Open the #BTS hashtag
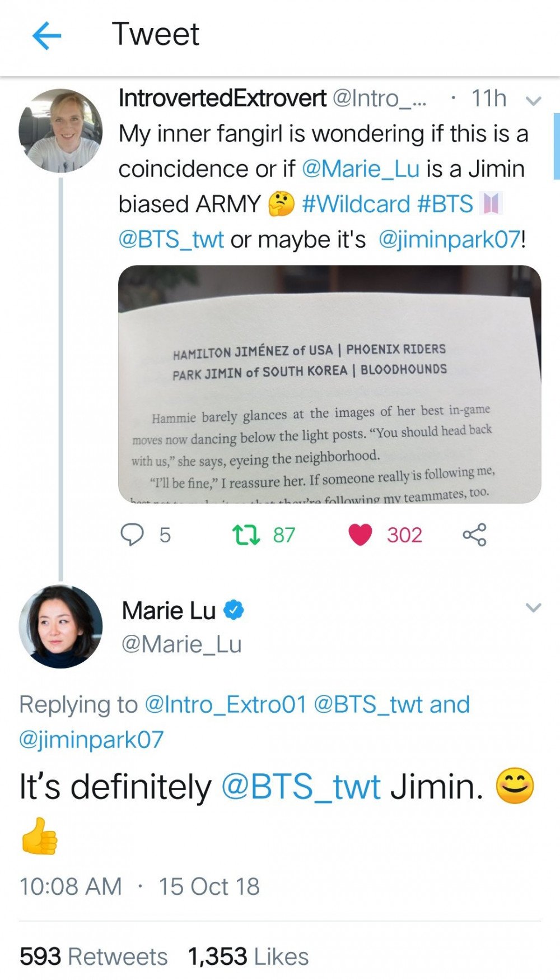 click(x=446, y=204)
